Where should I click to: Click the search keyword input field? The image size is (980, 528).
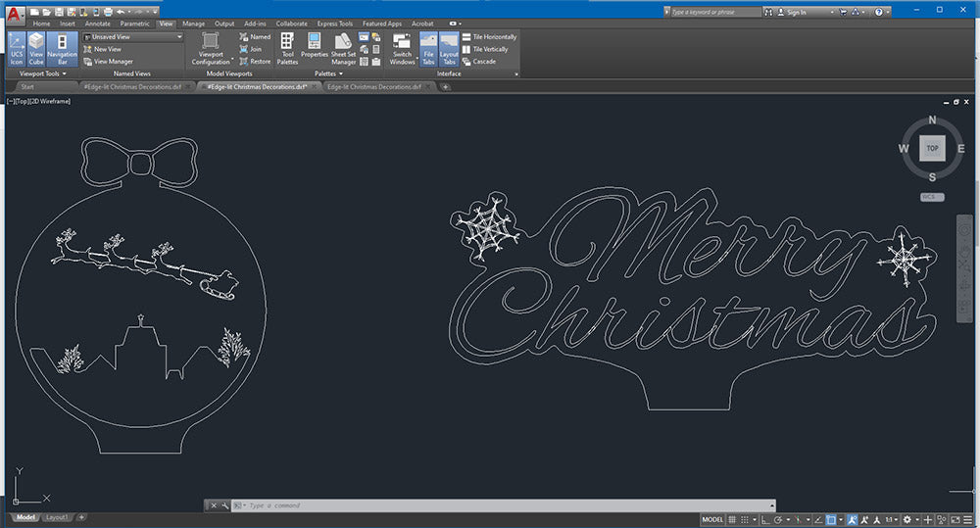tap(715, 12)
